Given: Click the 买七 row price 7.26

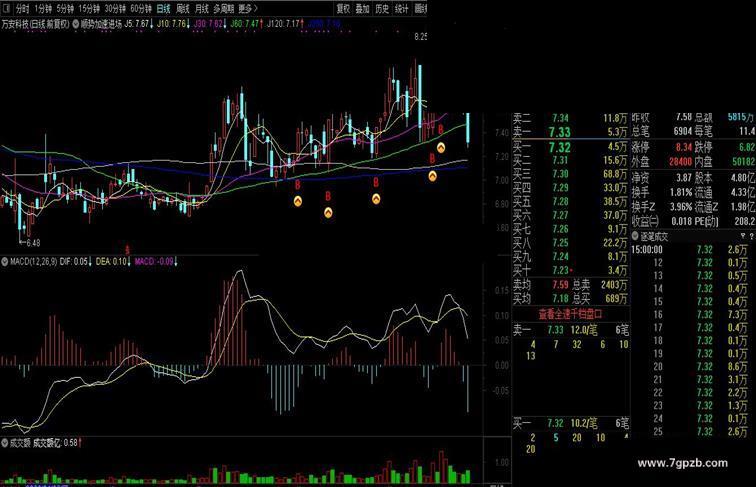Looking at the screenshot, I should click(560, 229).
